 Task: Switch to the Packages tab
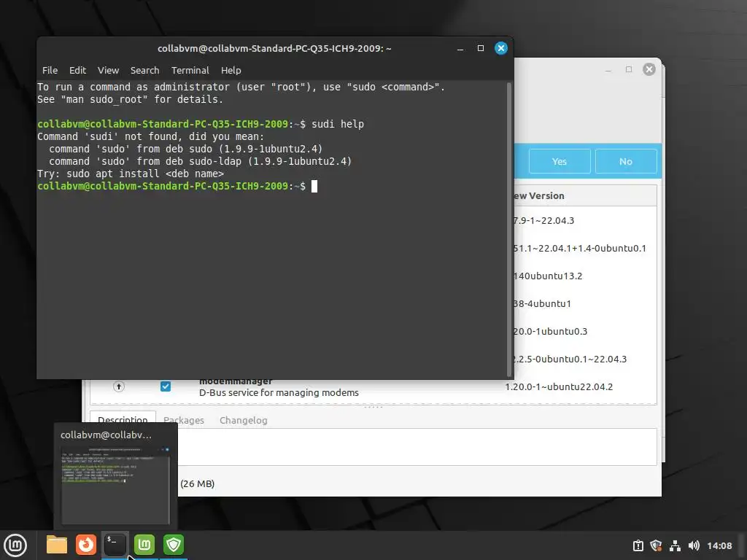[183, 420]
